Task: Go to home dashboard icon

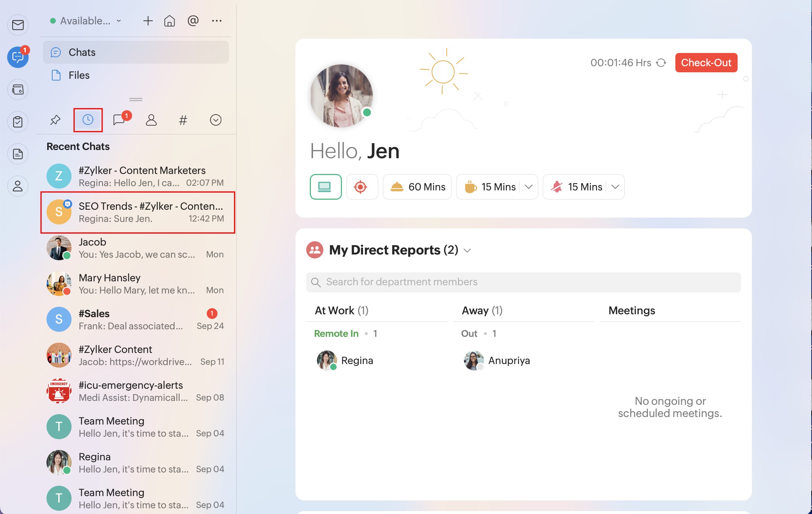Action: (x=170, y=21)
